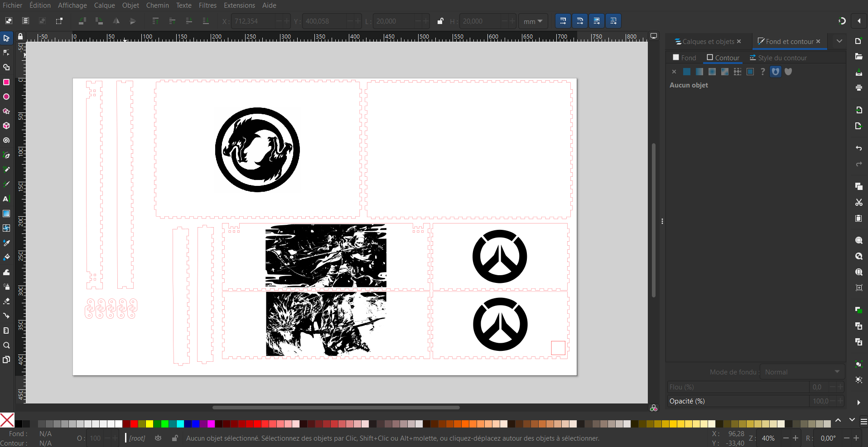868x447 pixels.
Task: Click the Cut scissors icon
Action: pos(858,202)
